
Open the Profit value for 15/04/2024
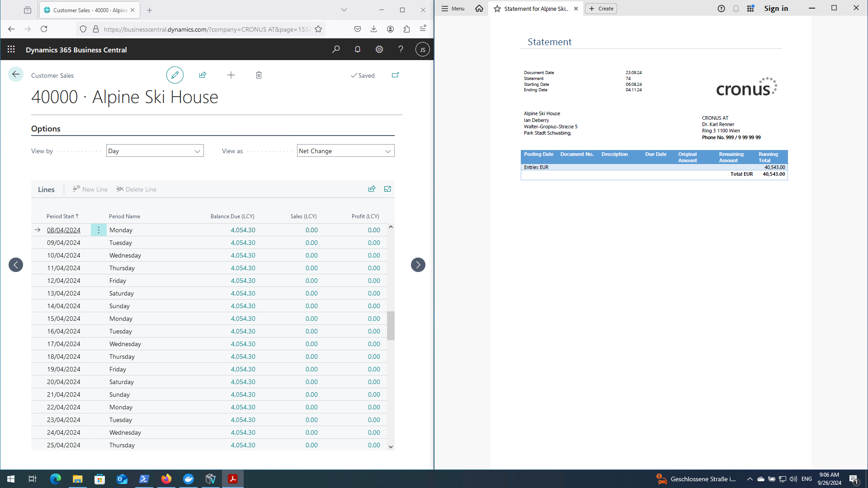point(374,319)
